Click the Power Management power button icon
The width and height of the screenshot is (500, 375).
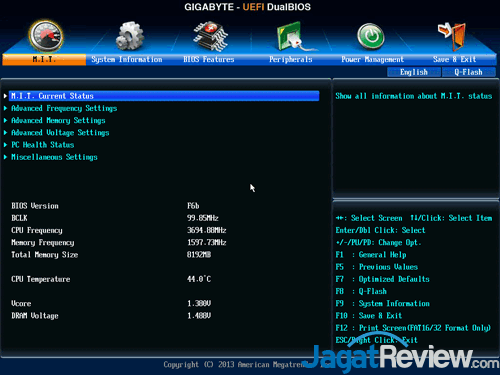371,36
